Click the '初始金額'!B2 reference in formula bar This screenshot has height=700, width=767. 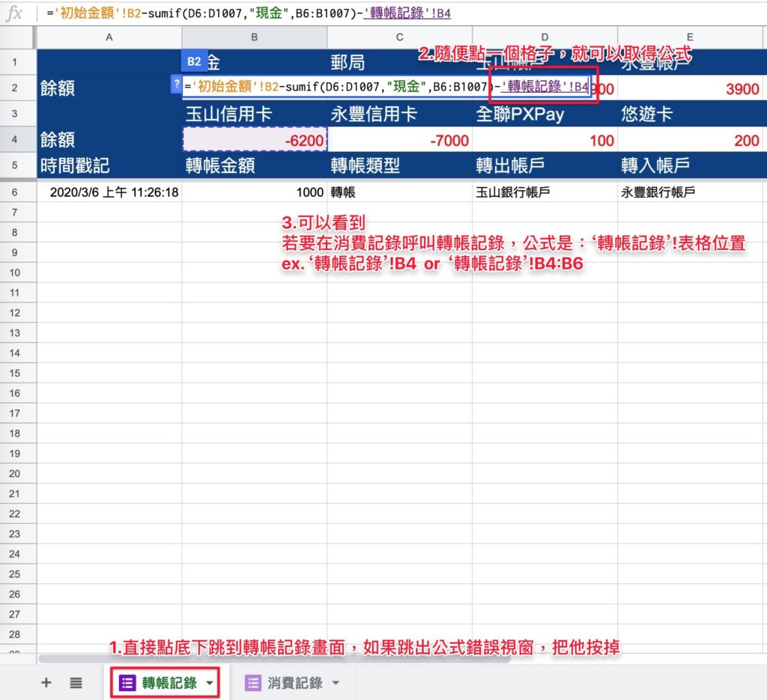tap(97, 13)
